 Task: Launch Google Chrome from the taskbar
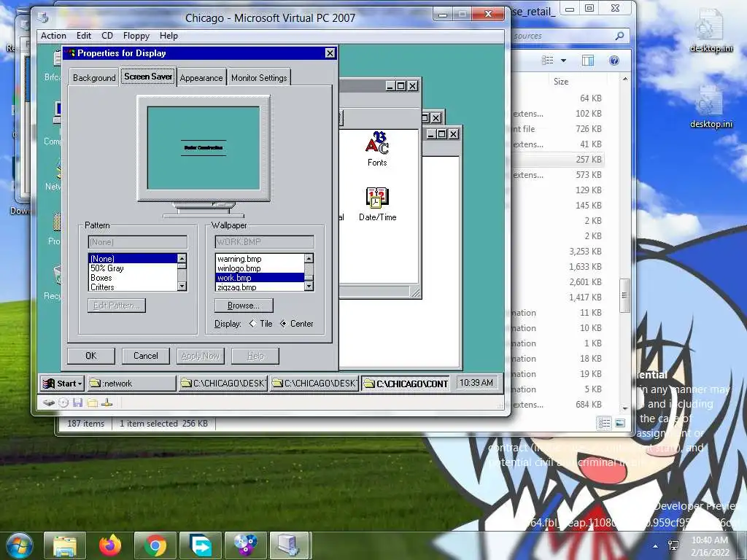tap(155, 545)
